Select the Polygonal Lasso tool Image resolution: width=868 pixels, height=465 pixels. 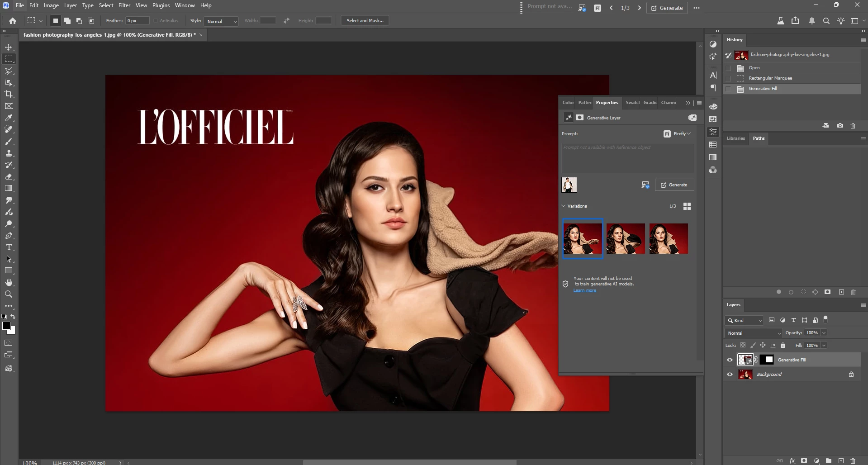9,71
